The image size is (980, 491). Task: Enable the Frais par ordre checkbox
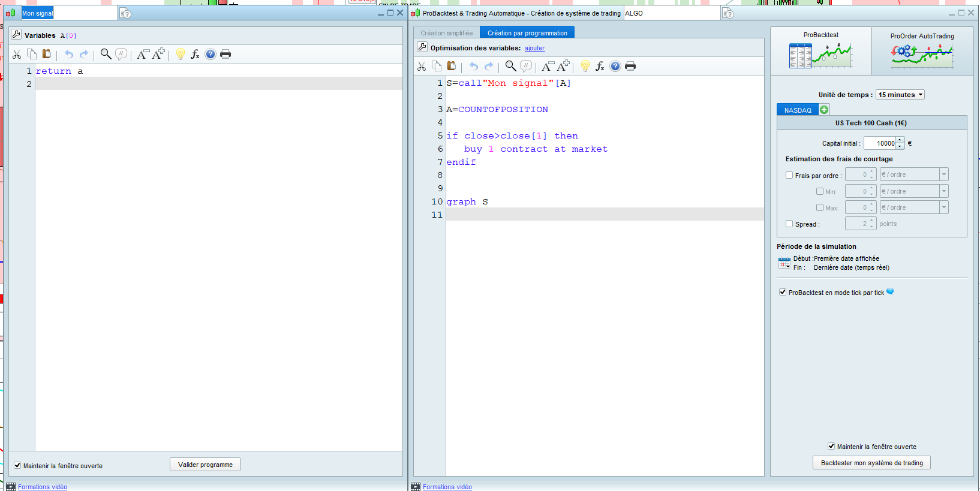coord(789,175)
